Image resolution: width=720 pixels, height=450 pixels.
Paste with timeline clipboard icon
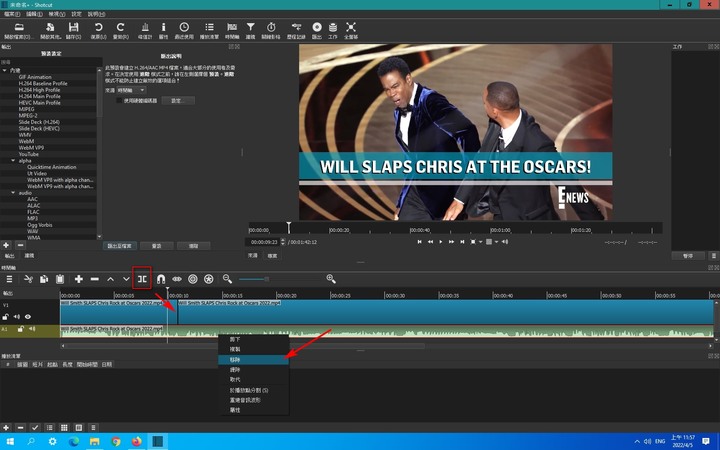(x=60, y=279)
